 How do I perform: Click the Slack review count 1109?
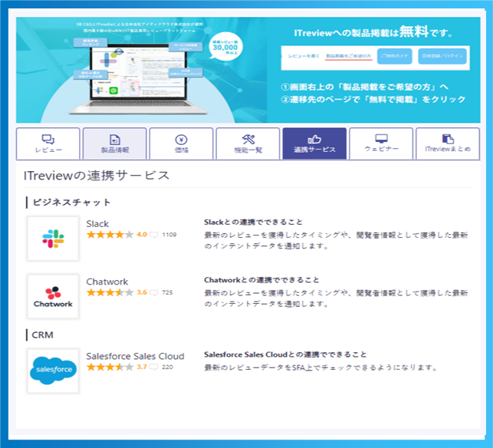(169, 235)
